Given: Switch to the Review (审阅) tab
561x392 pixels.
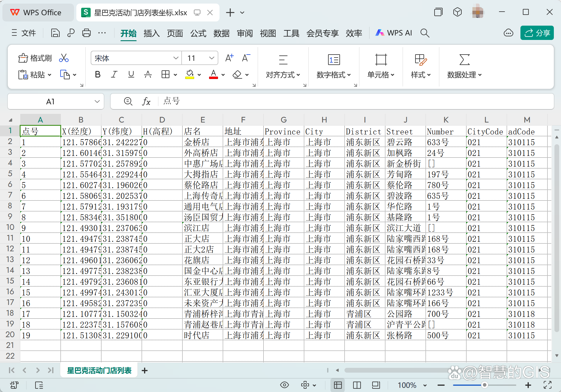Looking at the screenshot, I should pos(245,33).
